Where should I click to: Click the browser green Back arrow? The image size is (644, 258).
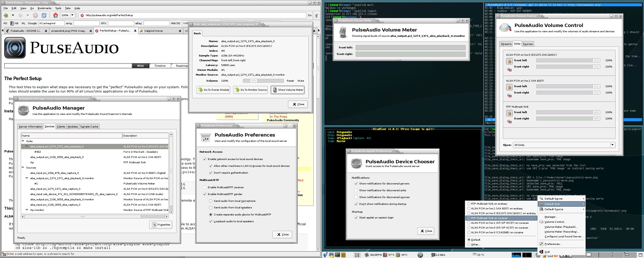point(6,15)
